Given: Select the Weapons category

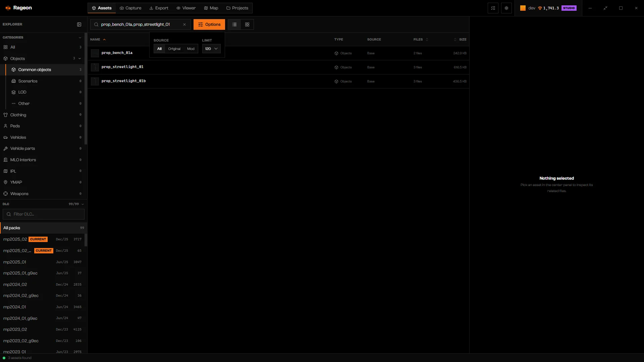Looking at the screenshot, I should coord(42,194).
